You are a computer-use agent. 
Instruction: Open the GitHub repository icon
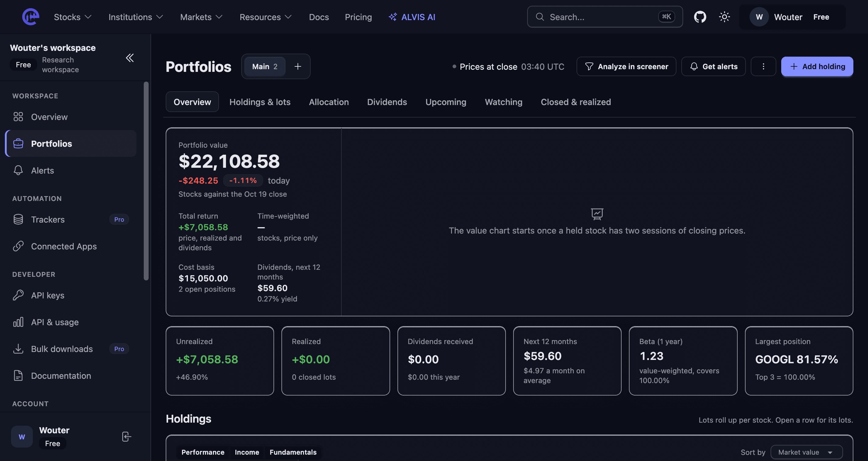pyautogui.click(x=700, y=17)
